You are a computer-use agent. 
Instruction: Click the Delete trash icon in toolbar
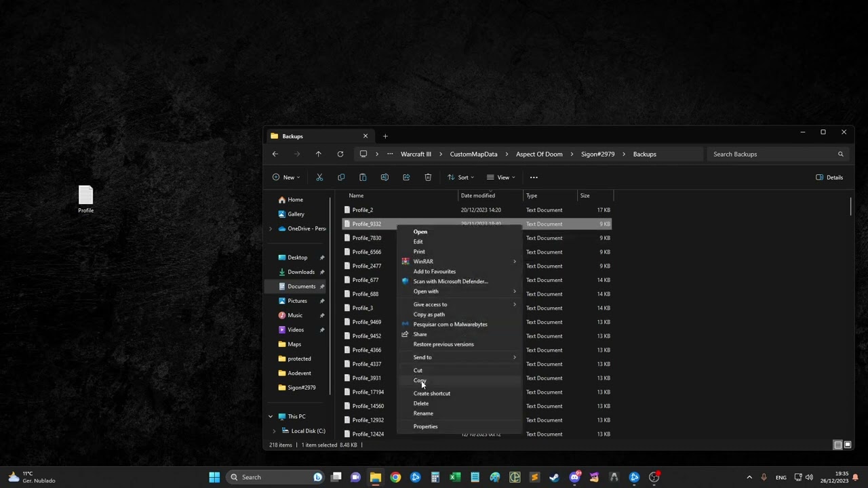(x=428, y=178)
